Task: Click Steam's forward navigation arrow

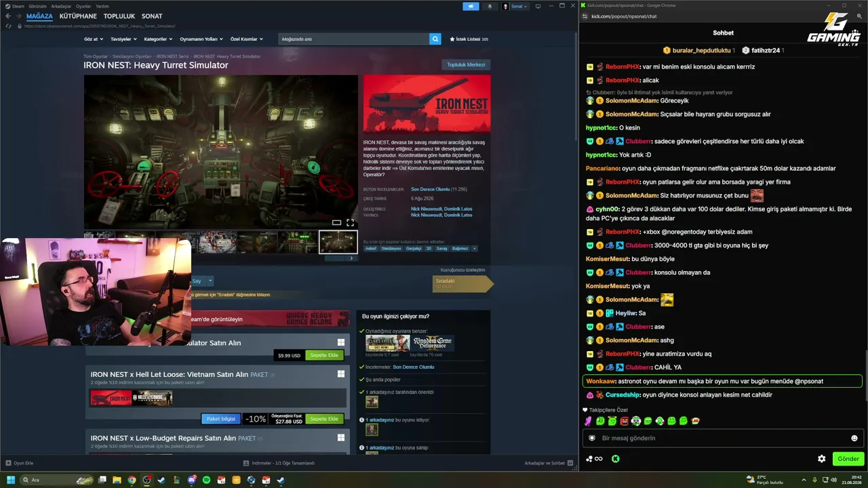Action: click(18, 16)
